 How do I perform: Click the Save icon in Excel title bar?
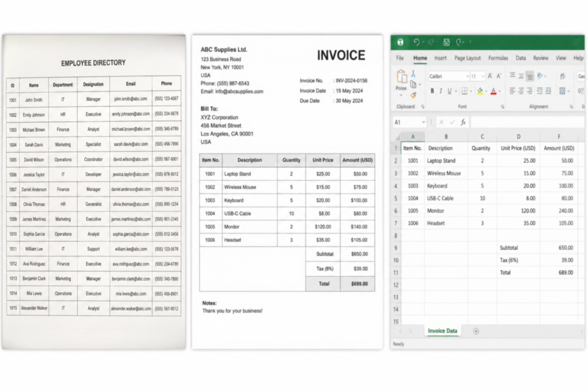pyautogui.click(x=446, y=42)
